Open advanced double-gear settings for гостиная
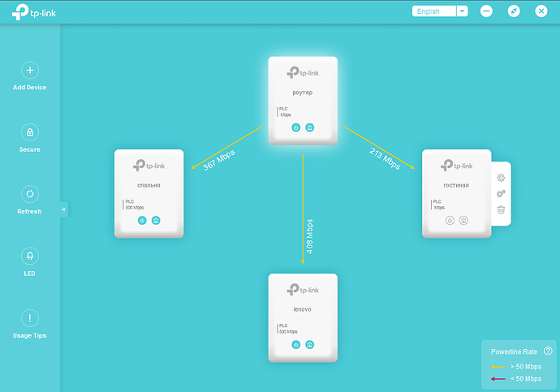The width and height of the screenshot is (560, 392). [501, 193]
